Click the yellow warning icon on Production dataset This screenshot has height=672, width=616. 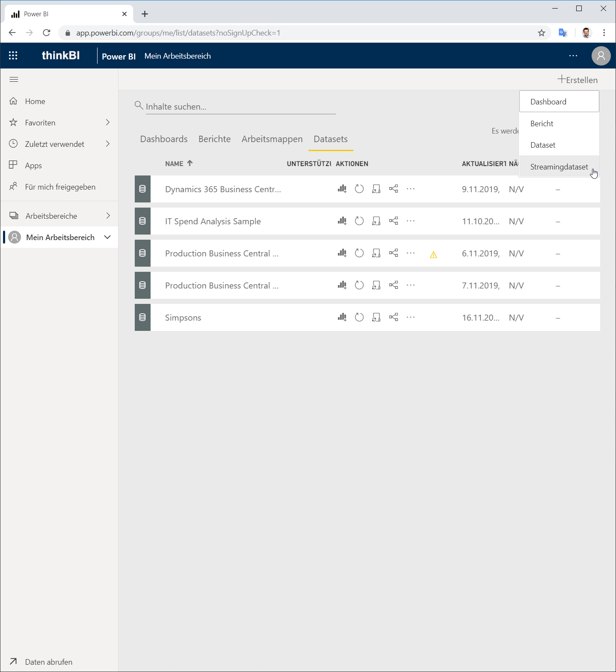tap(433, 255)
